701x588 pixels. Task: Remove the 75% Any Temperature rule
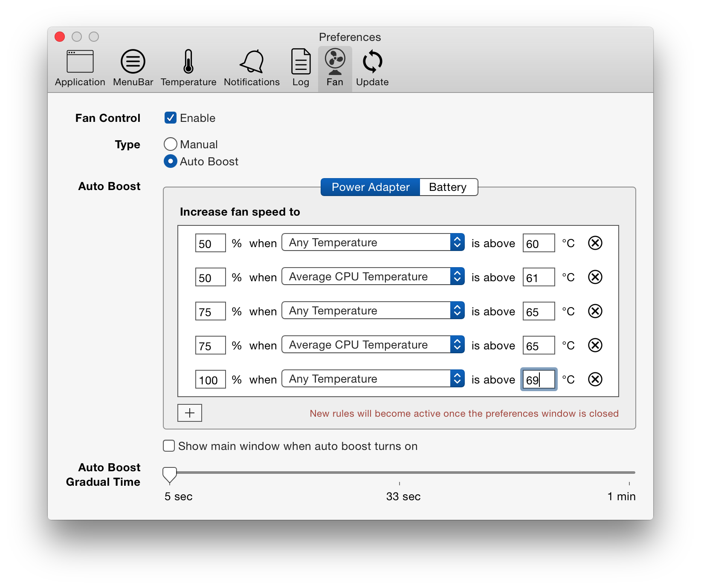(x=595, y=311)
